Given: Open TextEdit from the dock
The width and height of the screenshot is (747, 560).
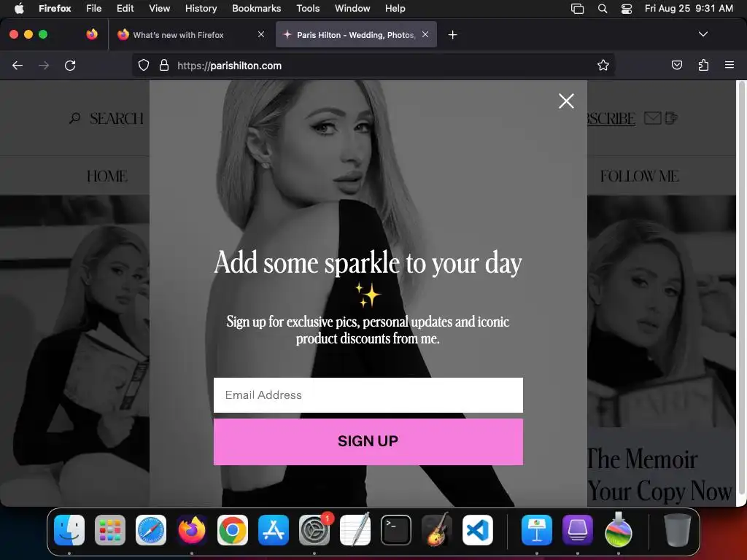Looking at the screenshot, I should 355,530.
